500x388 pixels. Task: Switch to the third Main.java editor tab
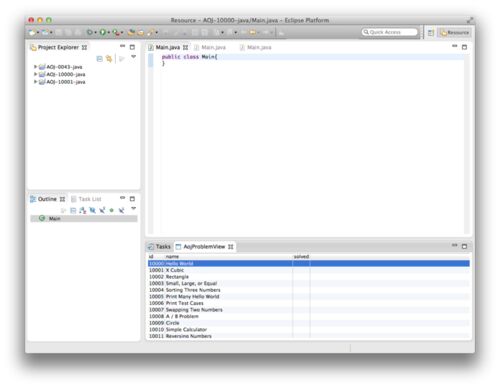pos(256,47)
